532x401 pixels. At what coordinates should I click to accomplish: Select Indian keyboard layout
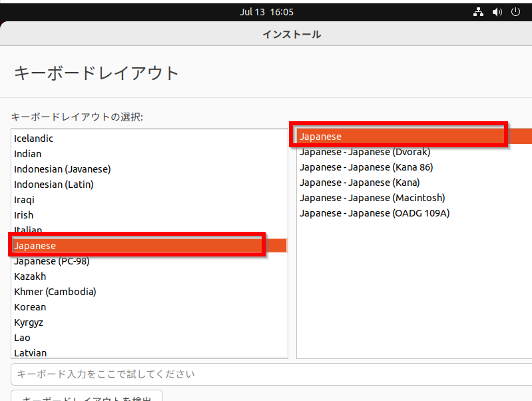click(x=27, y=154)
